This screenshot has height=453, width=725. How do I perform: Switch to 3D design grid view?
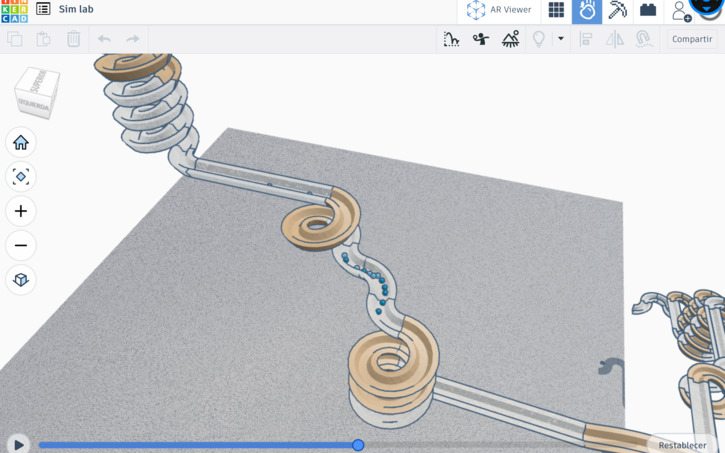pos(556,10)
